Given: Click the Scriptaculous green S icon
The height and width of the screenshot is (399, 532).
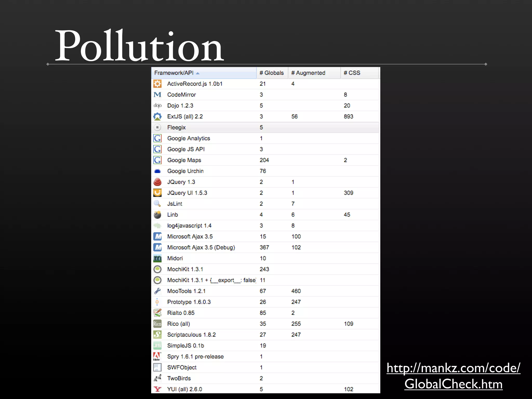Looking at the screenshot, I should tap(157, 335).
